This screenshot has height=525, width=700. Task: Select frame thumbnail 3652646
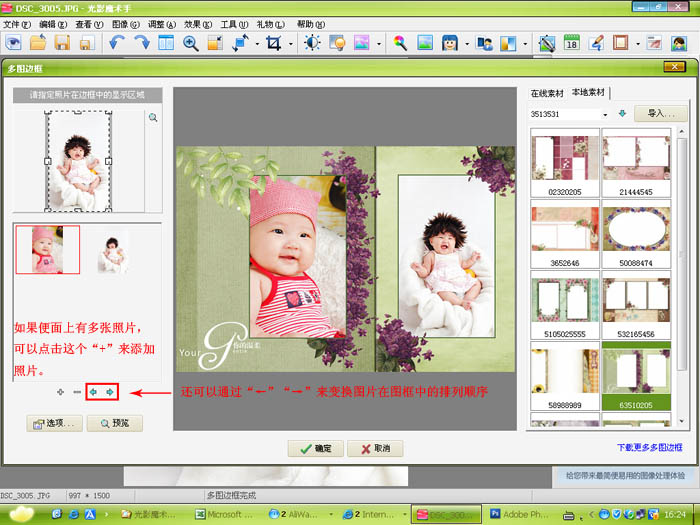[x=565, y=234]
